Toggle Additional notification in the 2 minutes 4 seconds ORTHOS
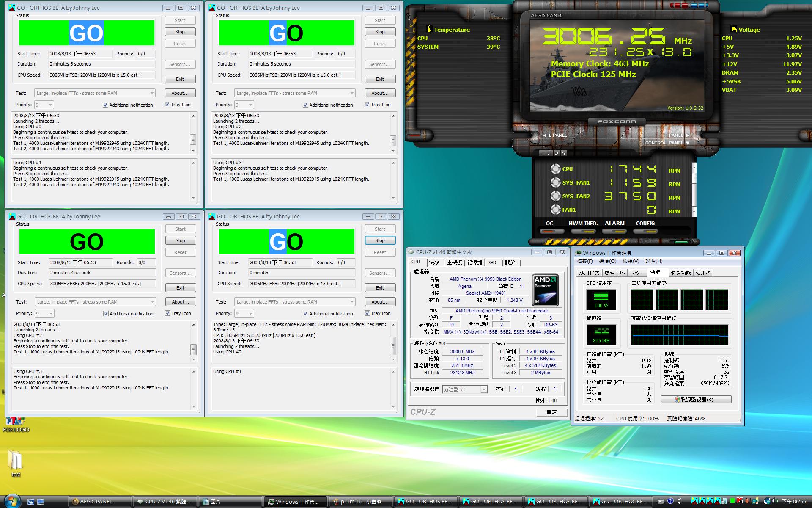This screenshot has width=812, height=508. 106,313
